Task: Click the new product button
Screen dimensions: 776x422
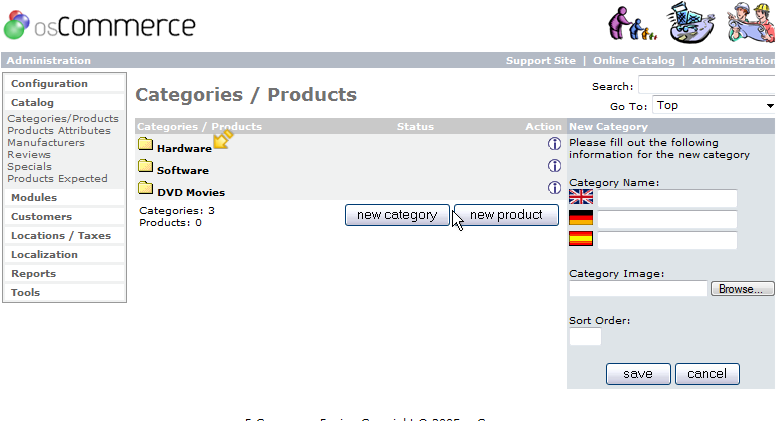Action: click(506, 215)
